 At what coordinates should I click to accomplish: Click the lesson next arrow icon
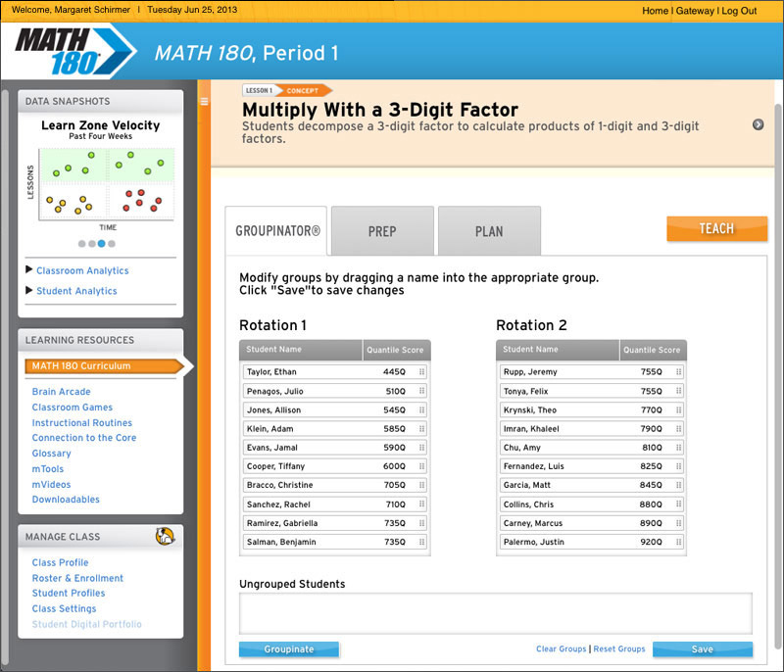click(x=758, y=125)
